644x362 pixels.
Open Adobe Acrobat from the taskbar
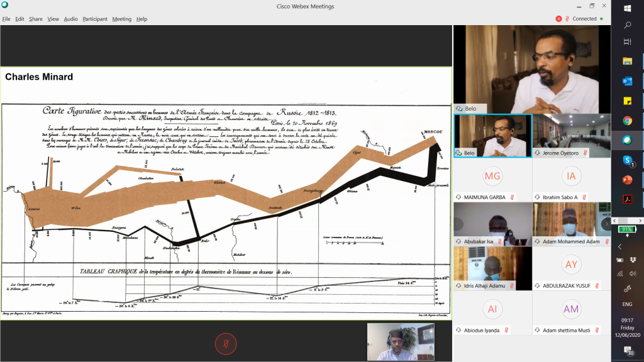click(627, 199)
